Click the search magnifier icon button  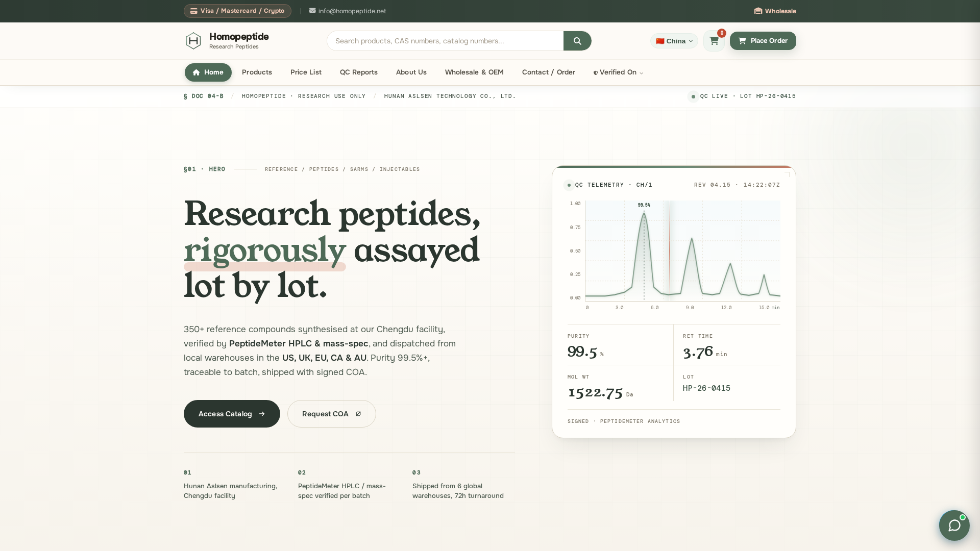(577, 41)
